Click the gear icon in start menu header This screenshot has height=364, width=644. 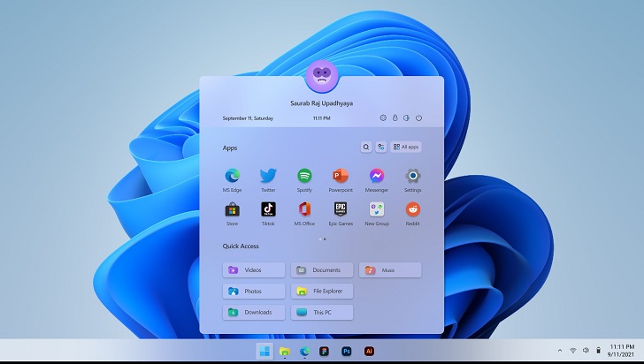click(x=383, y=118)
